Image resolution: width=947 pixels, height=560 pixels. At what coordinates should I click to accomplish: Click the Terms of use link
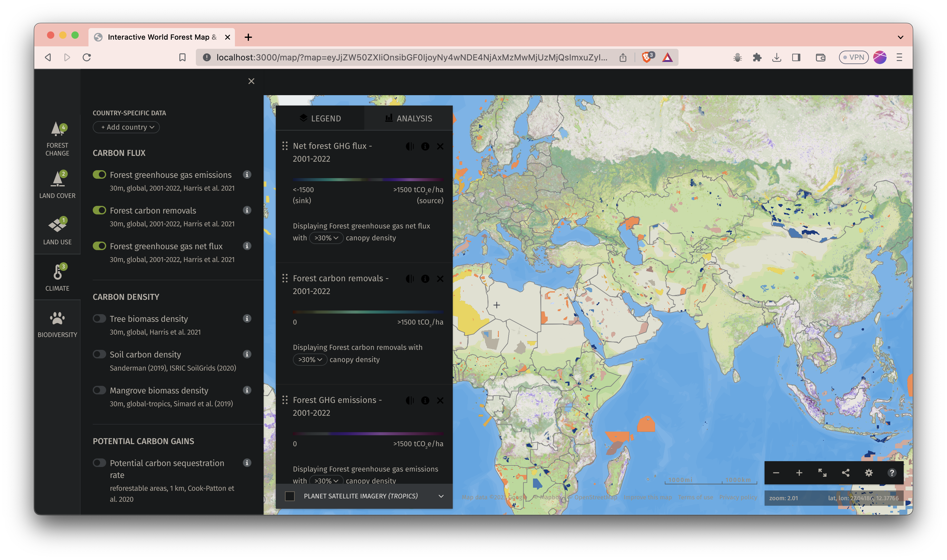(x=695, y=497)
